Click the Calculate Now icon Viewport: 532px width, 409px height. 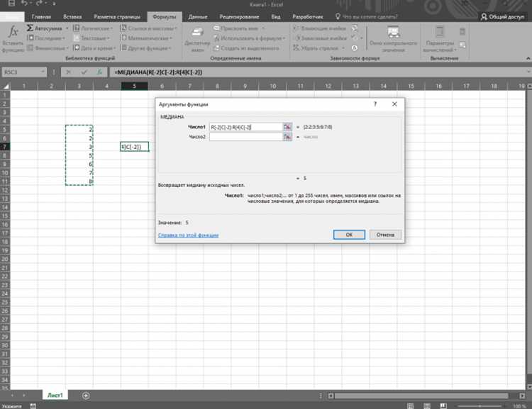pos(462,31)
